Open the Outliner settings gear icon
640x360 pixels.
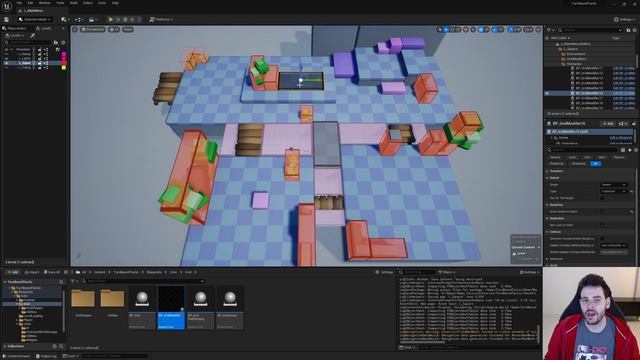coord(634,30)
